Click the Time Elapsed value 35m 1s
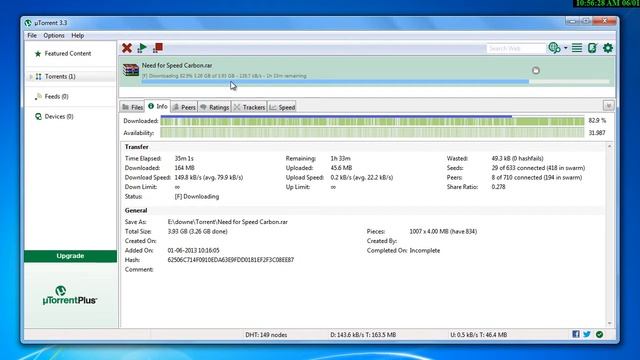The height and width of the screenshot is (360, 640). pos(184,158)
